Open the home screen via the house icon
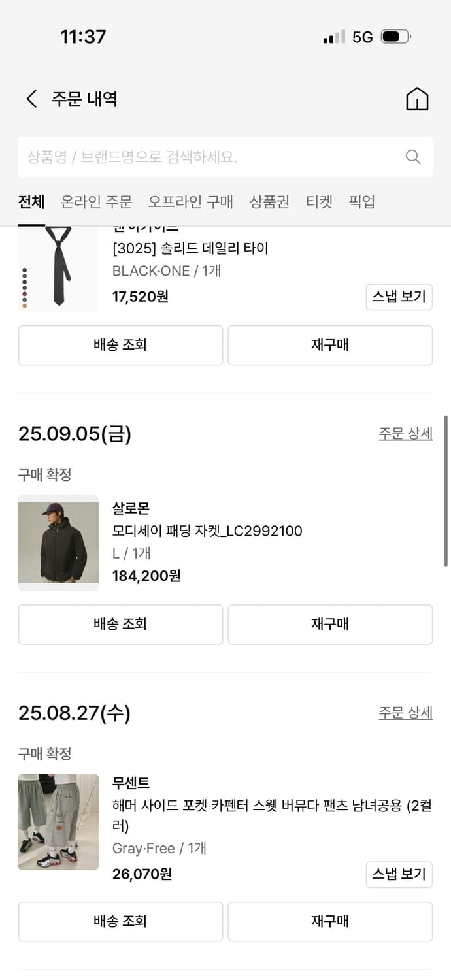 417,98
